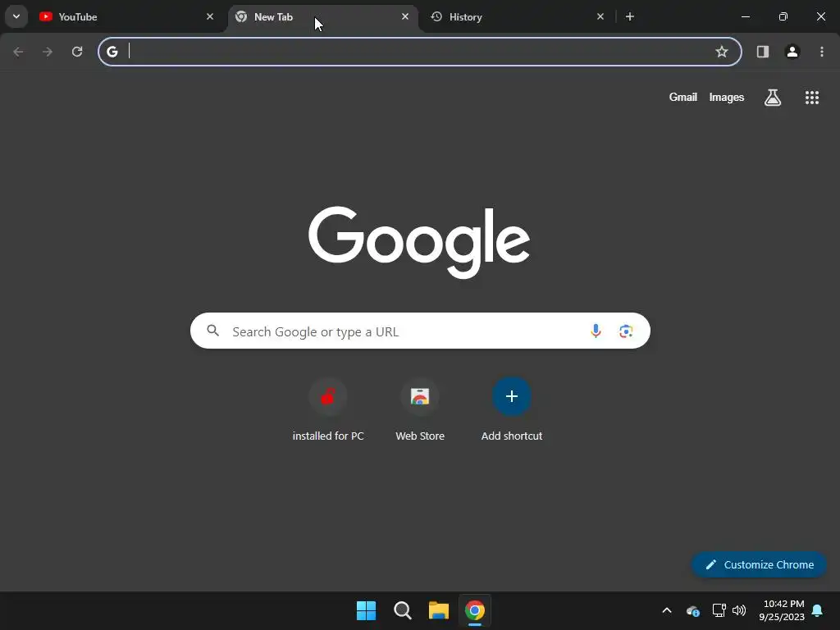Image resolution: width=840 pixels, height=630 pixels.
Task: Click the Chrome taskbar icon
Action: click(x=475, y=610)
